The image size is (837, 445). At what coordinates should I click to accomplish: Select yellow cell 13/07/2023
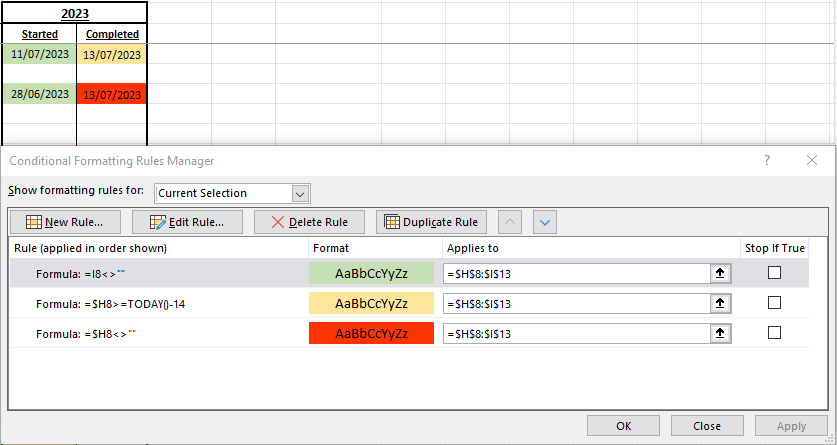pos(112,54)
